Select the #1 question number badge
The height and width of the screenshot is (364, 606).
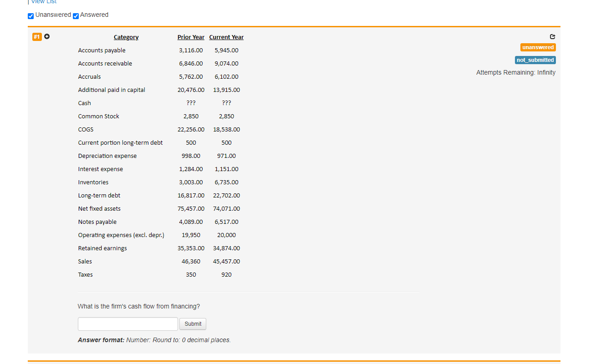pos(37,36)
